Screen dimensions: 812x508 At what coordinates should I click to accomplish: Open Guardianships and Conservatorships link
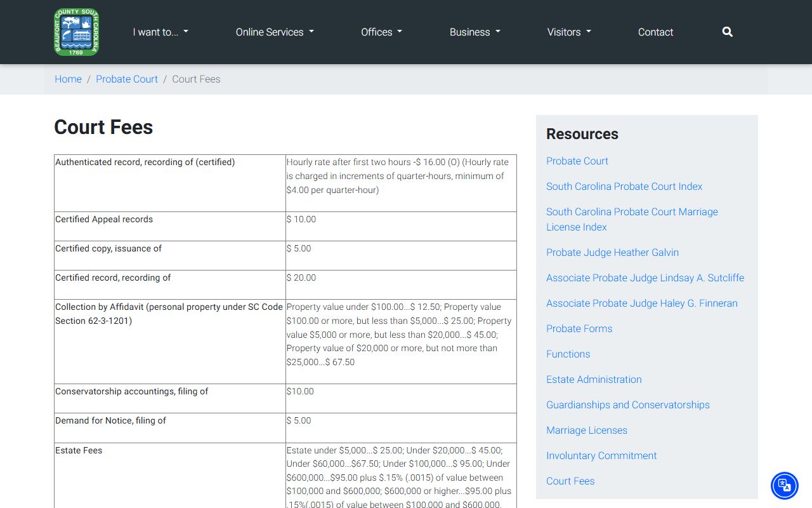point(627,404)
